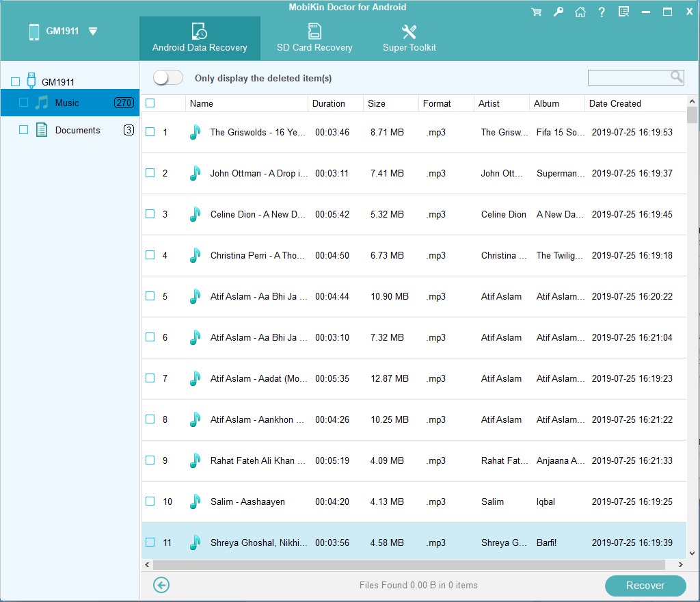
Task: Click the horizontal scrollbar right arrow
Action: [680, 565]
